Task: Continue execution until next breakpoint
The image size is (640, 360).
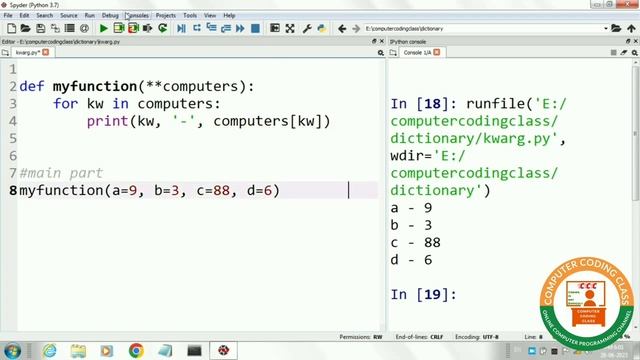Action: (x=240, y=29)
